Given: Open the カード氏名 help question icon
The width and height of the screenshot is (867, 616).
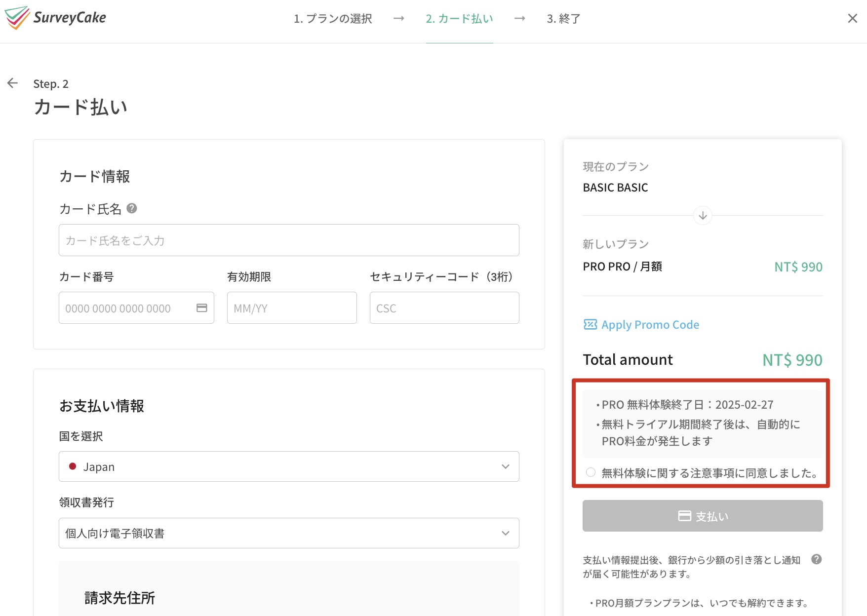Looking at the screenshot, I should tap(131, 208).
